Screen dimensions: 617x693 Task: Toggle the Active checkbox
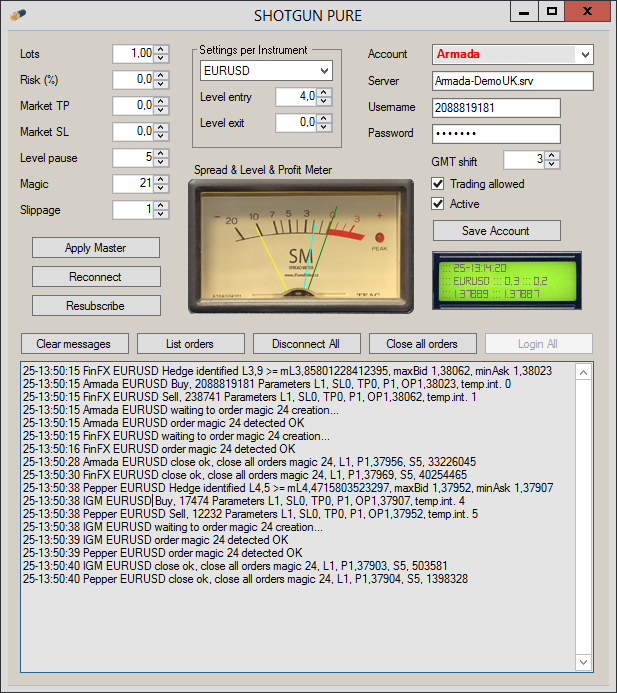tap(438, 204)
